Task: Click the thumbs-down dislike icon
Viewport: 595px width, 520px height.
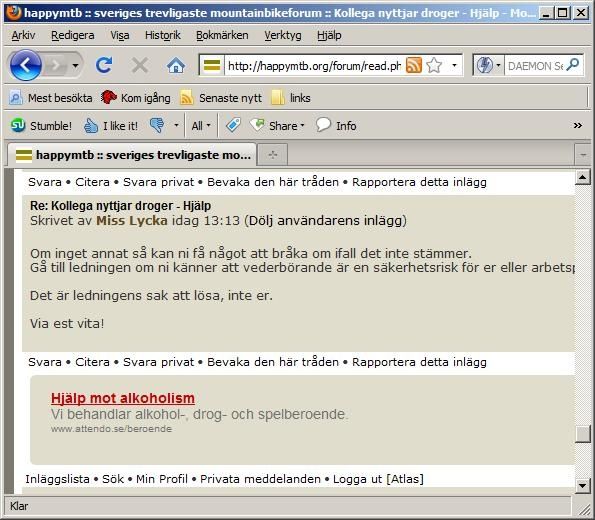Action: tap(157, 125)
